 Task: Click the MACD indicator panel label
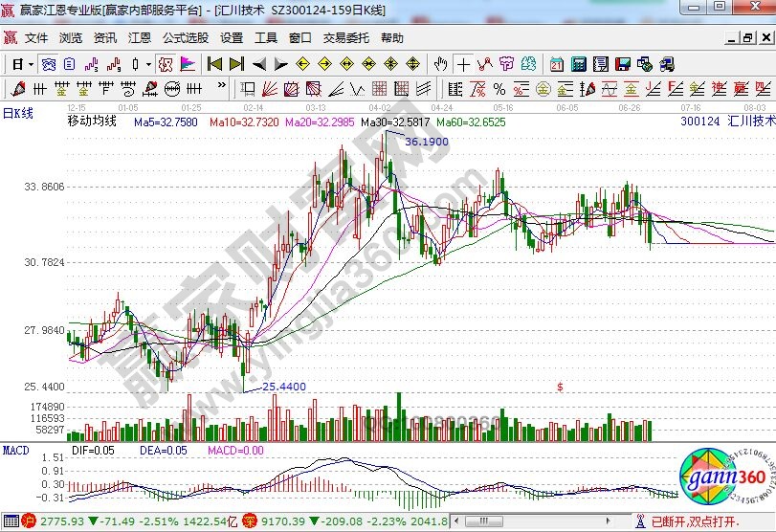(15, 450)
